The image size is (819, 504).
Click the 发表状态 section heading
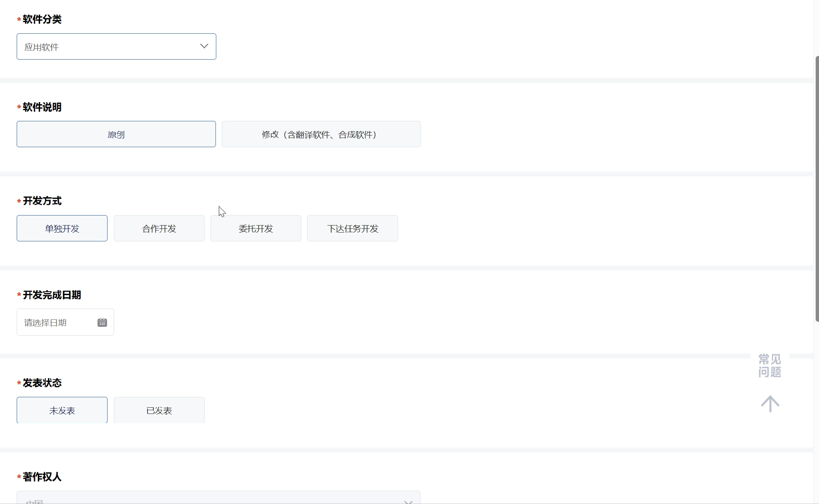coord(42,383)
